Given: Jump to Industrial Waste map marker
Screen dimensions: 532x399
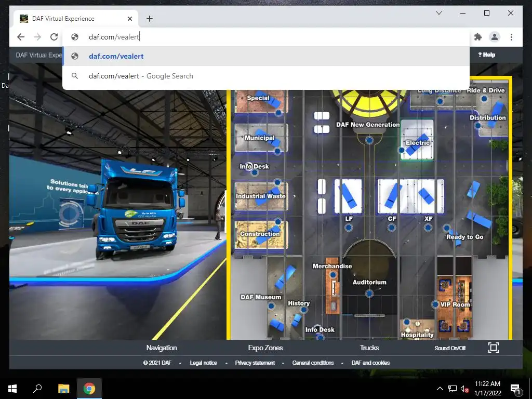Looking at the screenshot, I should pyautogui.click(x=277, y=182).
